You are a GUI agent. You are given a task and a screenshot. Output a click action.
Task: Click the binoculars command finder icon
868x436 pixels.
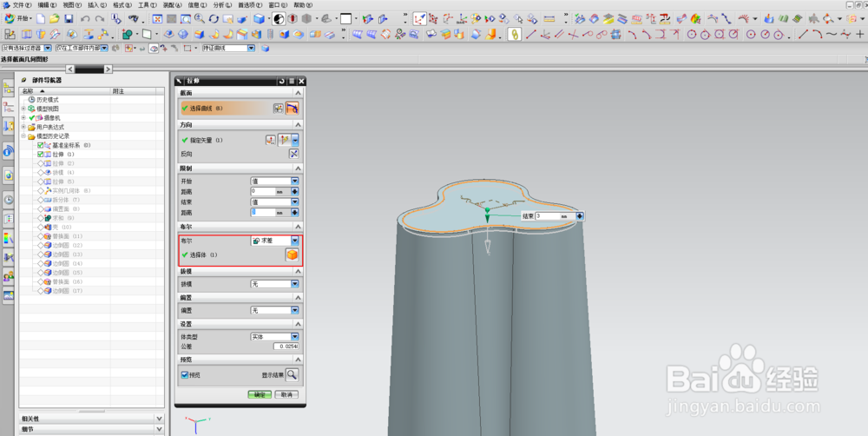(133, 19)
